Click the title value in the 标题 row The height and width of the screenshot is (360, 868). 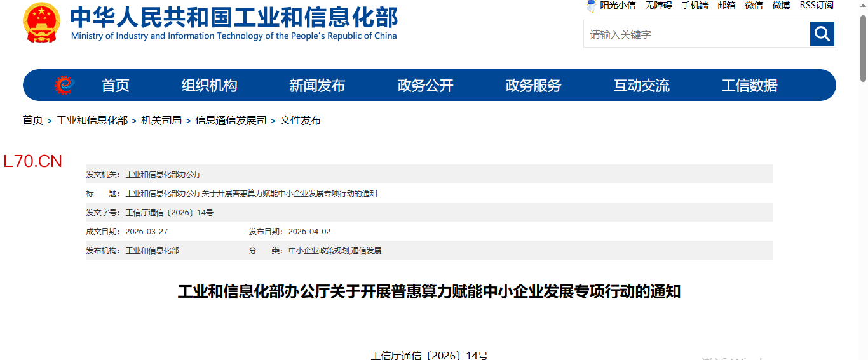252,193
